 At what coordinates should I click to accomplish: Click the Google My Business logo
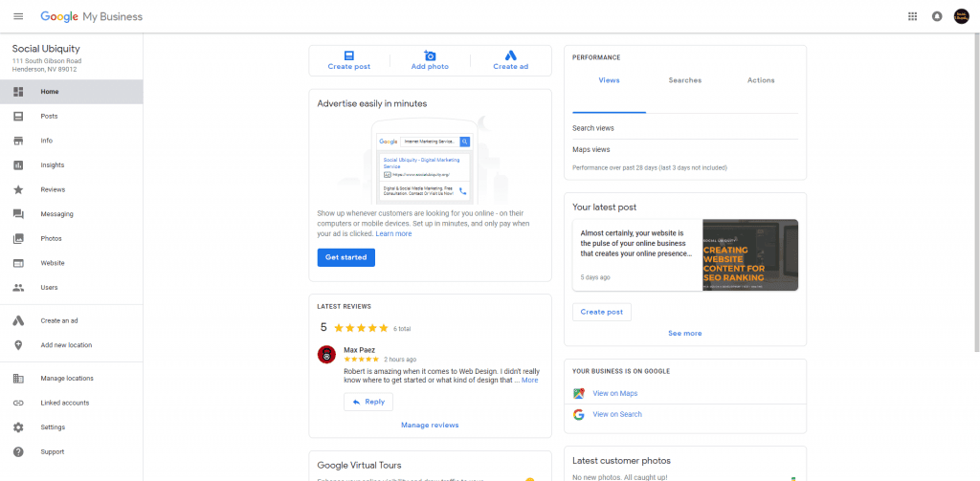91,16
